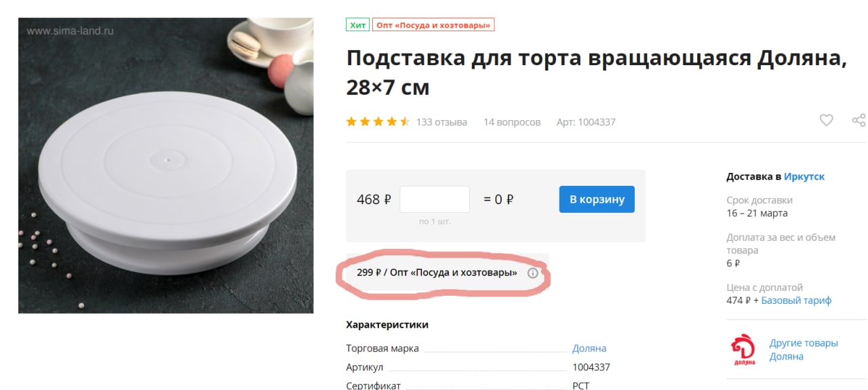Click the green Хит badge
The width and height of the screenshot is (868, 390).
point(357,25)
